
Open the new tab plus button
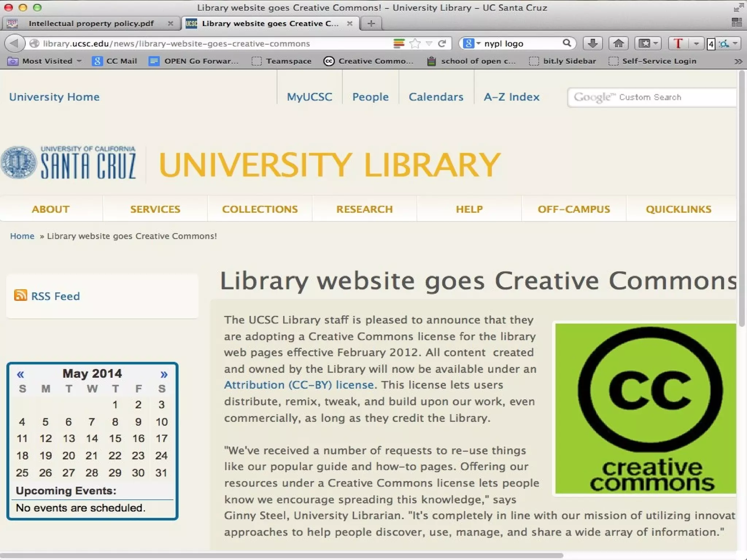click(371, 24)
